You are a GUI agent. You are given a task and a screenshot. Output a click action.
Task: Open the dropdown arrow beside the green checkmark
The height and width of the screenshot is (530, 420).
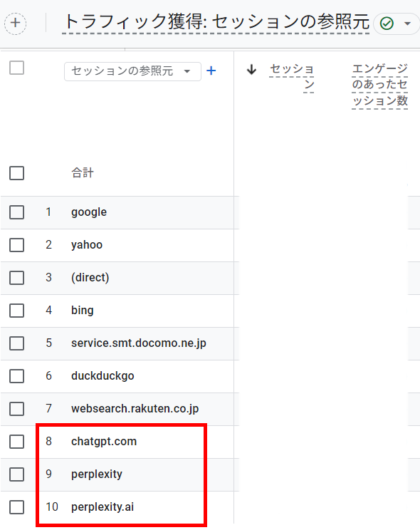(x=407, y=24)
